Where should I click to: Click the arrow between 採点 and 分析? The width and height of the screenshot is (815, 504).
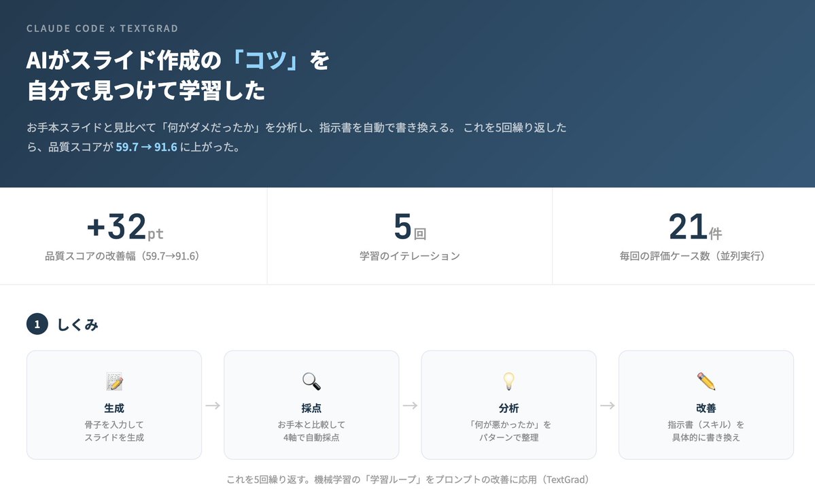pyautogui.click(x=409, y=405)
